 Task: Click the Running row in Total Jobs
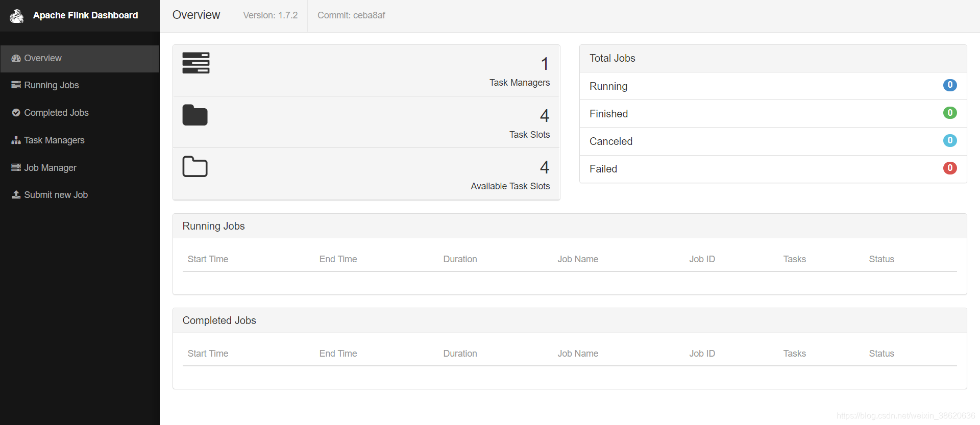(x=773, y=86)
